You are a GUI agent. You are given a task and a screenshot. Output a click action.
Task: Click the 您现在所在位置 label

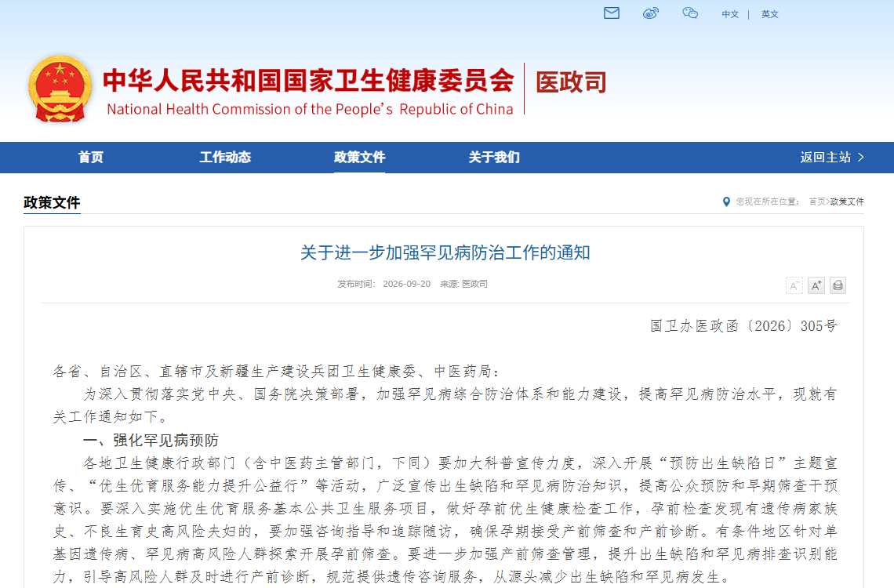(767, 201)
